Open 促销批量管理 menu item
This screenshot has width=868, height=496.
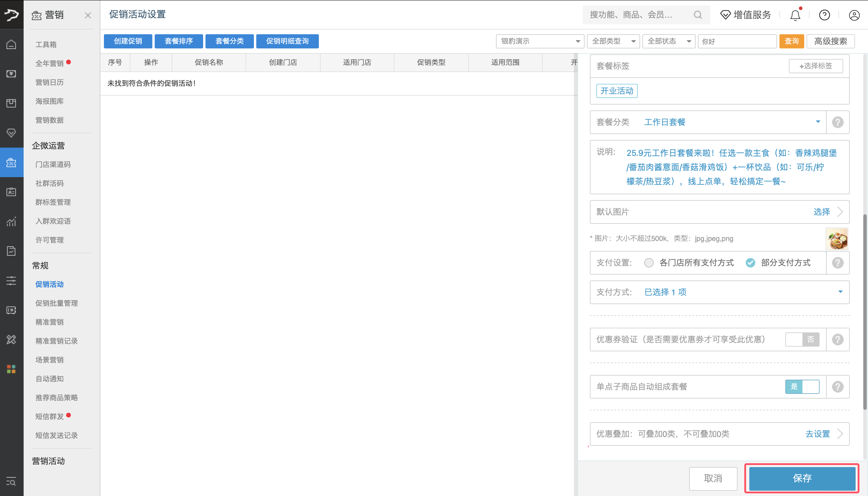(x=57, y=303)
